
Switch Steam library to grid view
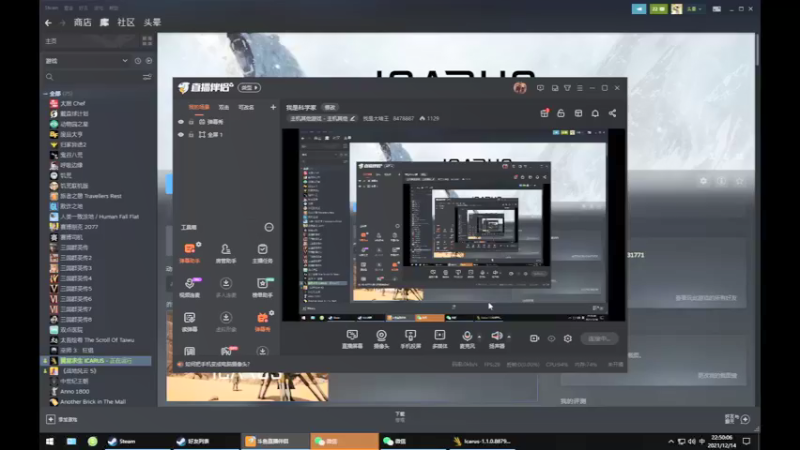coord(147,41)
